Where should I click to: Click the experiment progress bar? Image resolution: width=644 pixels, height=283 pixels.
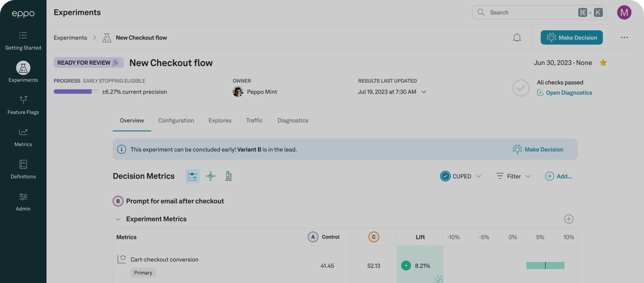coord(75,92)
